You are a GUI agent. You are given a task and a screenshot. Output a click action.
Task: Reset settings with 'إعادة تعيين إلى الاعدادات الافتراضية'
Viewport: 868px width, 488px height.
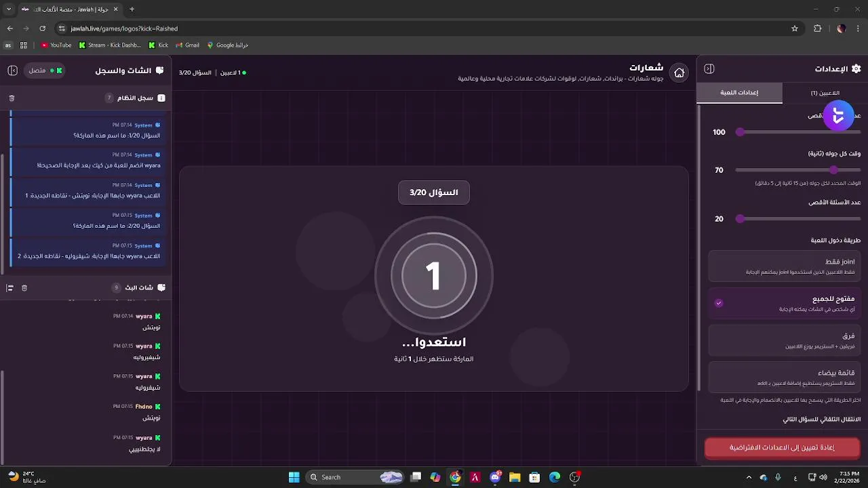(x=782, y=448)
